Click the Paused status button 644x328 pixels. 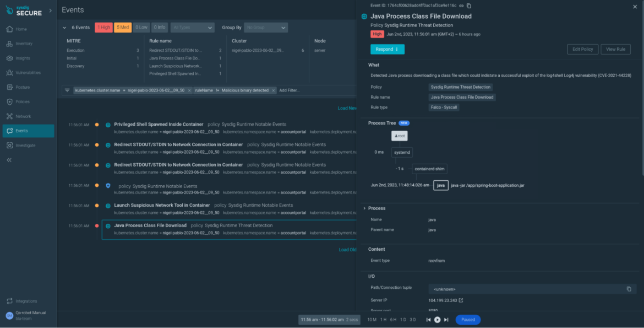(x=468, y=320)
